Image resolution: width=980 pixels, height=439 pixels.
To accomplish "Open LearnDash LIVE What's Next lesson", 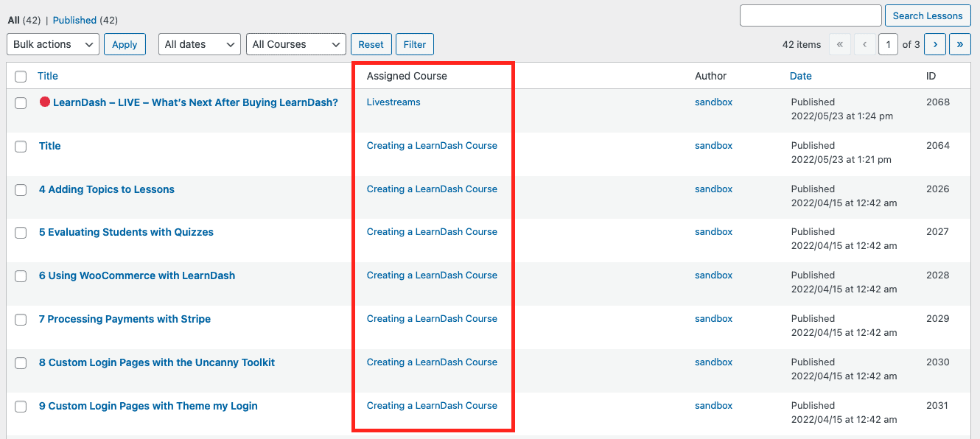I will [x=195, y=102].
